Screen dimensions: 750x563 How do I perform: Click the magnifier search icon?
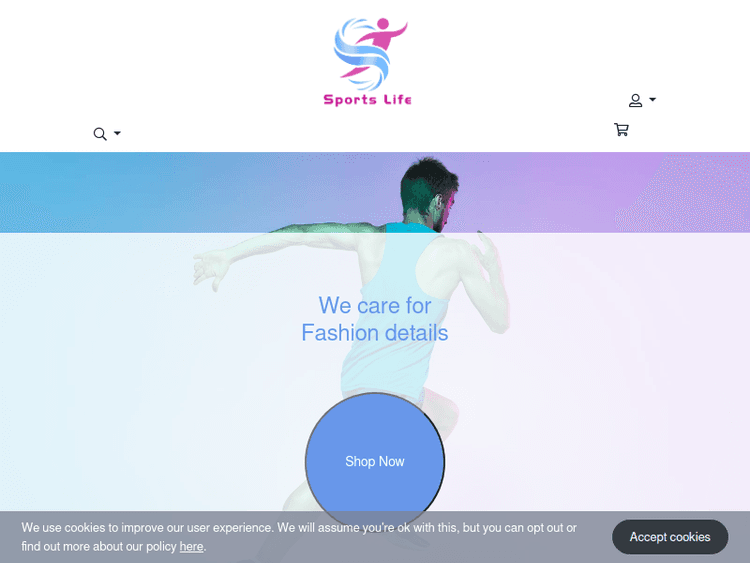(x=99, y=134)
